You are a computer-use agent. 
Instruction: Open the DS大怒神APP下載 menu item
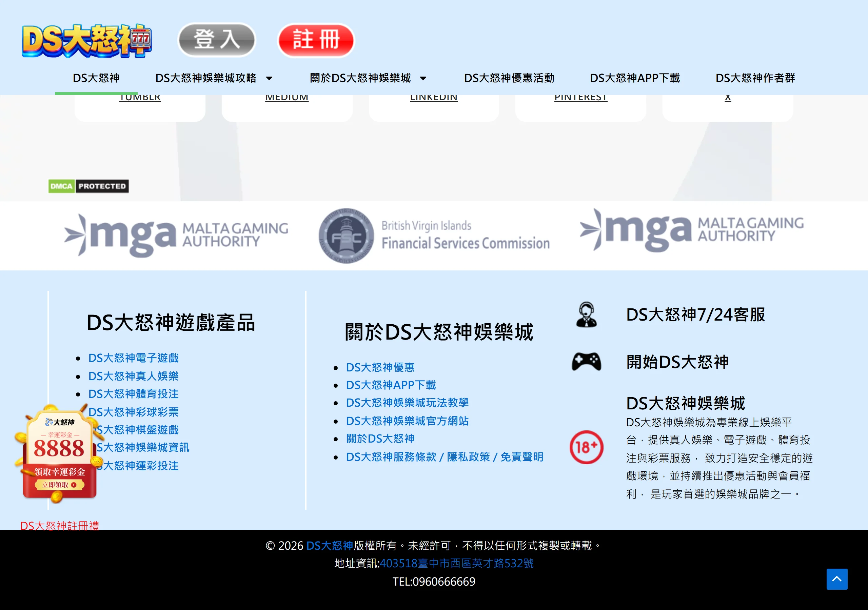click(x=635, y=78)
